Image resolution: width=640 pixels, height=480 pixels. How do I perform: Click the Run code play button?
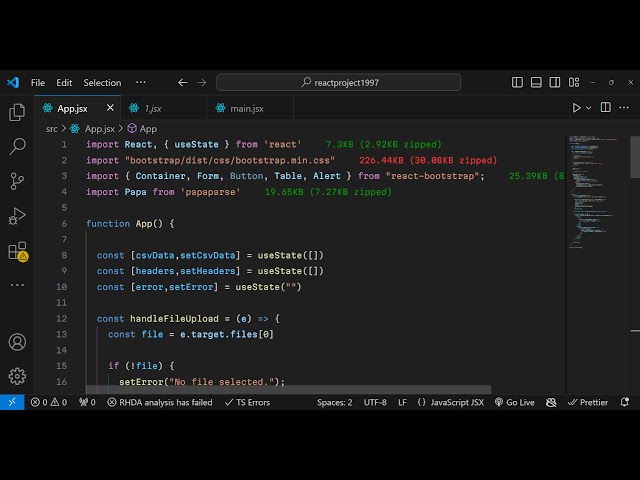pos(576,108)
